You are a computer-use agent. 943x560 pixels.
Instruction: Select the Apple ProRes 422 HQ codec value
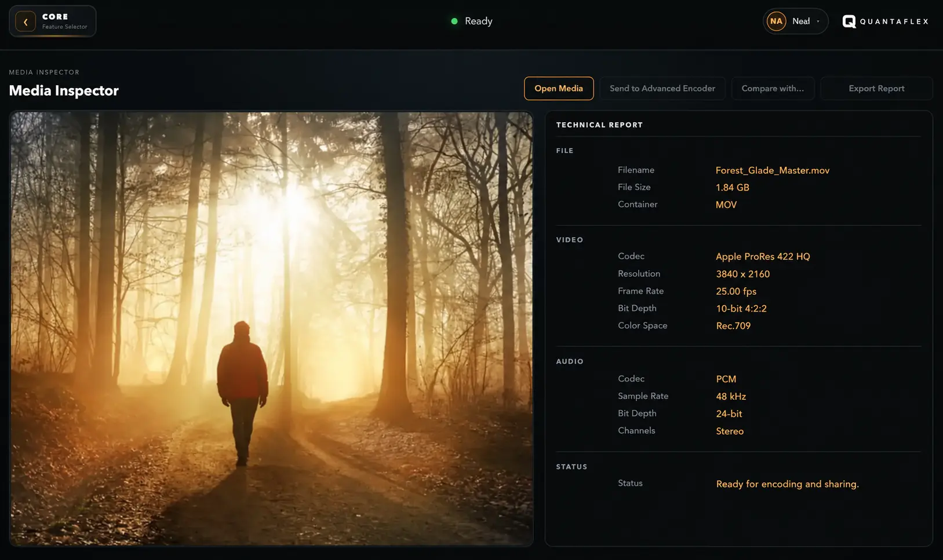click(763, 257)
